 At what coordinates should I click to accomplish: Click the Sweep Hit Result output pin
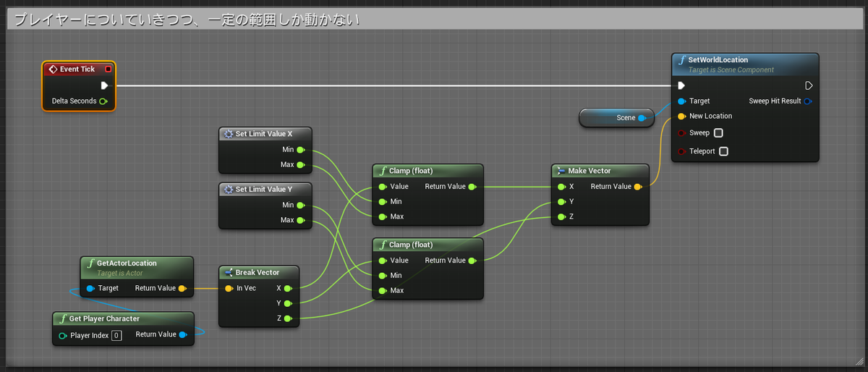pyautogui.click(x=808, y=101)
